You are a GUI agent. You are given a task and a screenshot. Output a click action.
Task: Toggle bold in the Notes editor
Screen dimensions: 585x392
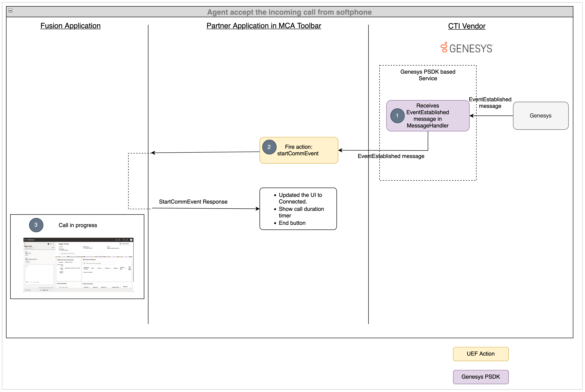(x=27, y=282)
